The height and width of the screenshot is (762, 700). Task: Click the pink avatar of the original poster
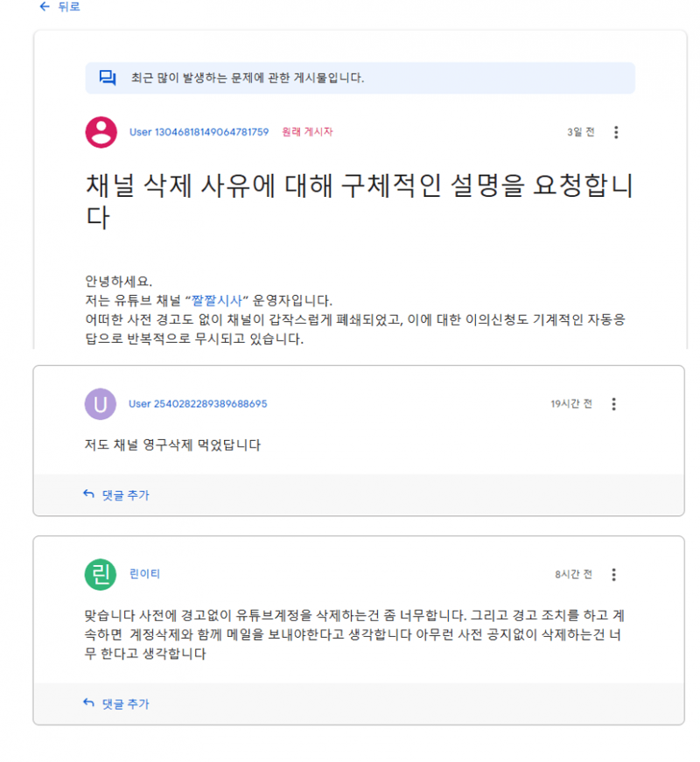click(x=100, y=131)
